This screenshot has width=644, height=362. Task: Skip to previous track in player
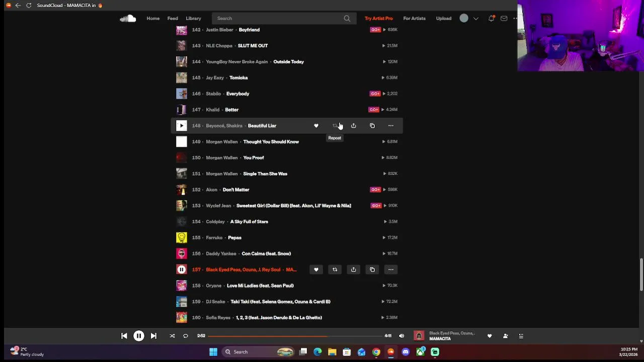[124, 336]
